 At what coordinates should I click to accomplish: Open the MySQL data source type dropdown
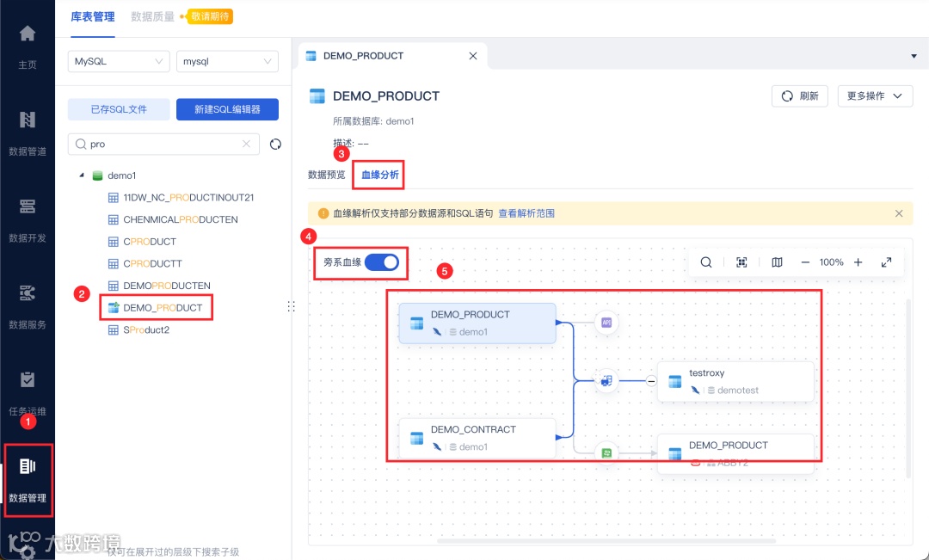coord(119,61)
